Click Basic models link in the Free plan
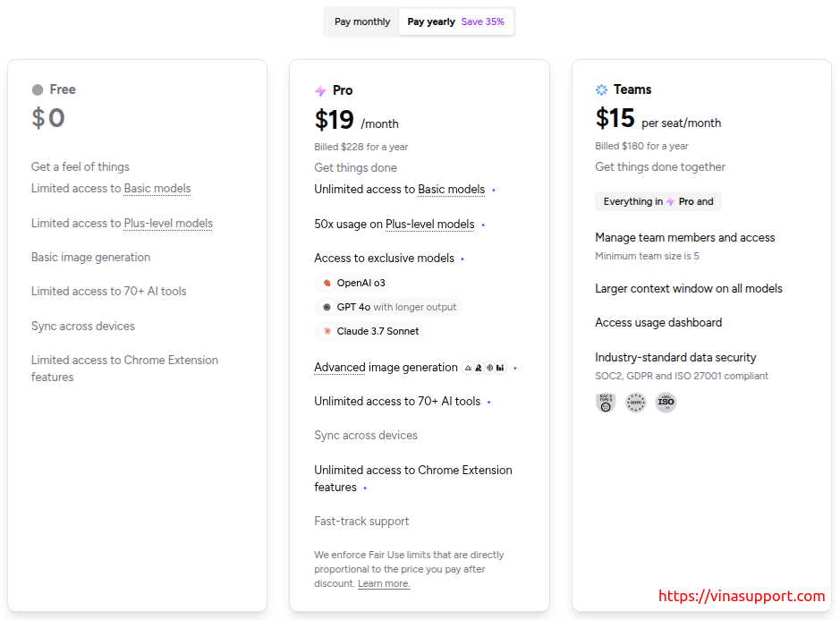Image resolution: width=840 pixels, height=620 pixels. coord(157,189)
